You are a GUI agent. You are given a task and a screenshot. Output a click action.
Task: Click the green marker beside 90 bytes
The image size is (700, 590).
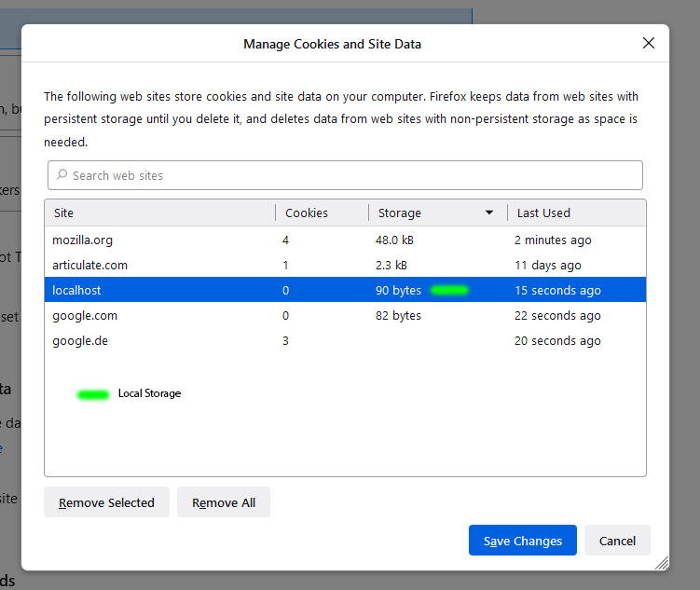[449, 291]
